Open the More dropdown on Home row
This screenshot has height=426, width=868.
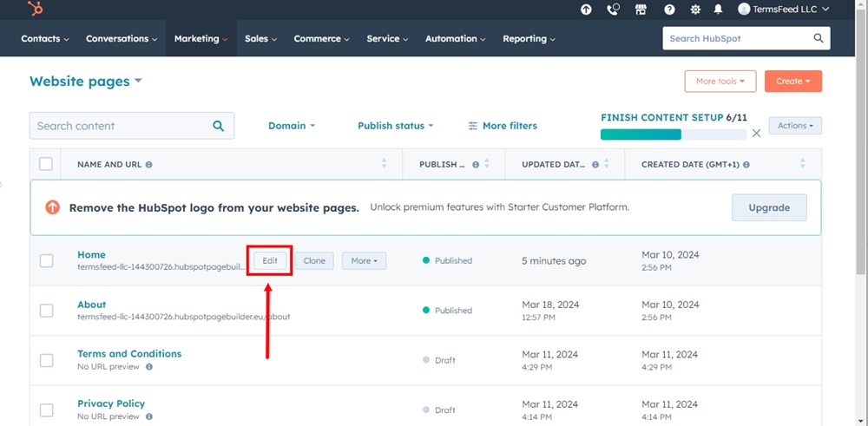click(x=364, y=260)
